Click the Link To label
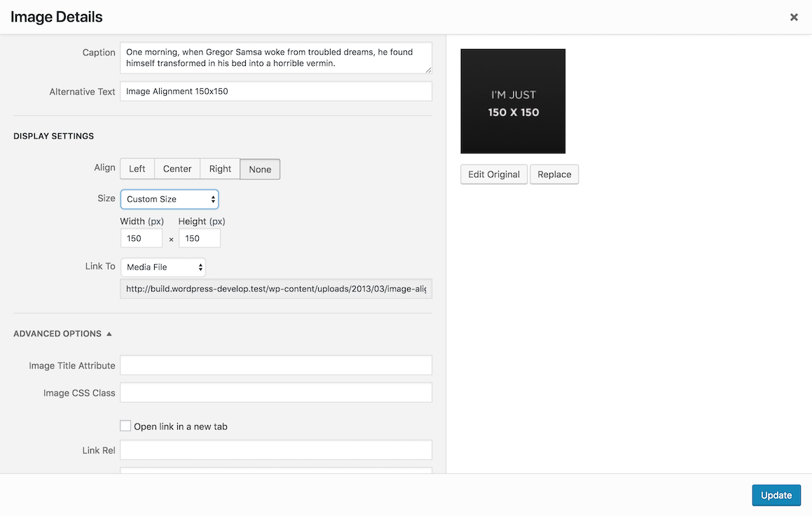Viewport: 812px width, 516px height. click(100, 266)
